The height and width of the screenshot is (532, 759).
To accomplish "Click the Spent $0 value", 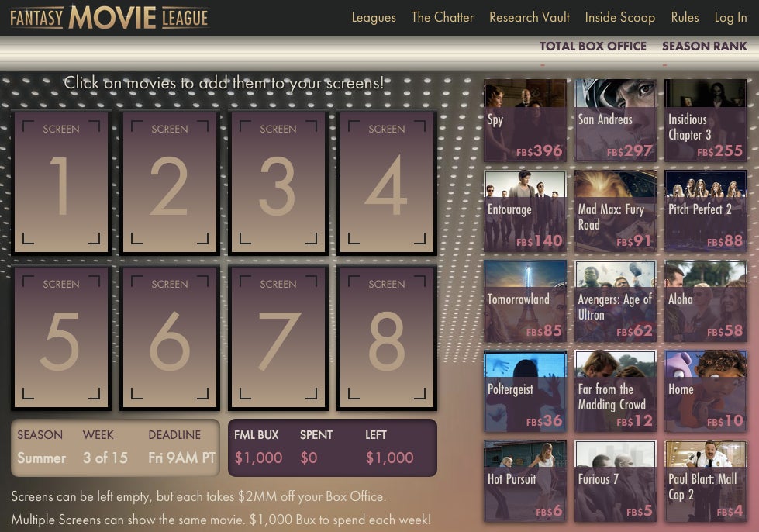I will (x=309, y=458).
